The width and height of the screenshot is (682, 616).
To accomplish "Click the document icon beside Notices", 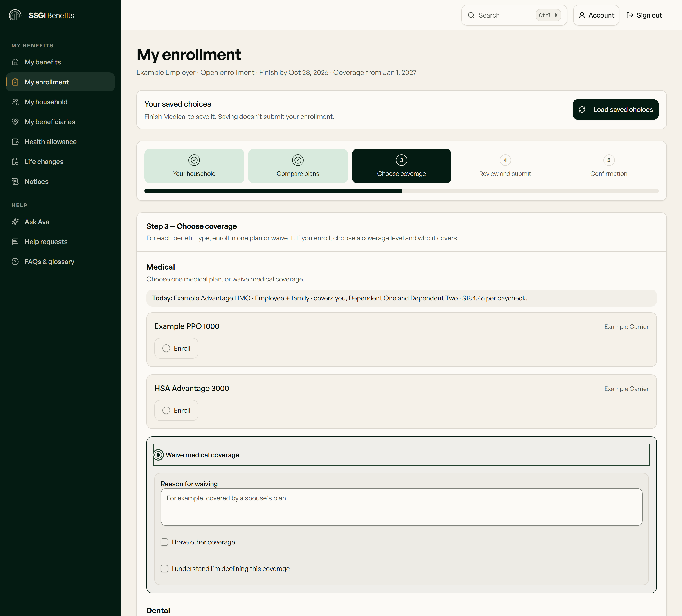I will pos(15,181).
